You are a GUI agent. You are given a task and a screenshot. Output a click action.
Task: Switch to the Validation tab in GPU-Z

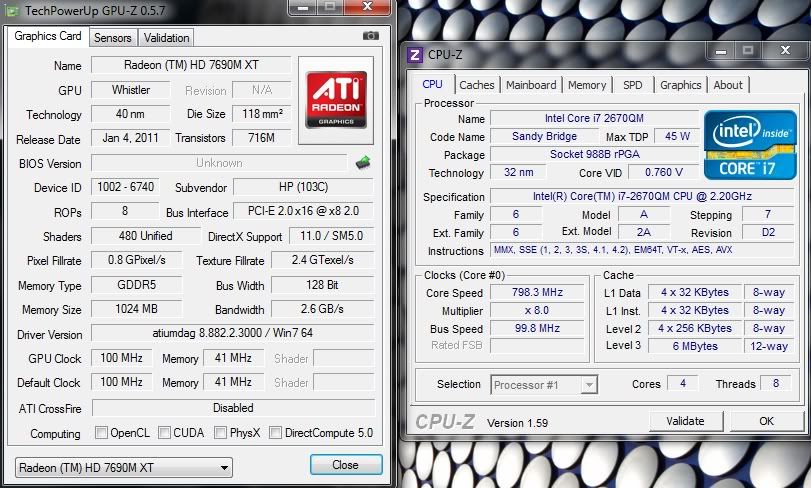(166, 38)
